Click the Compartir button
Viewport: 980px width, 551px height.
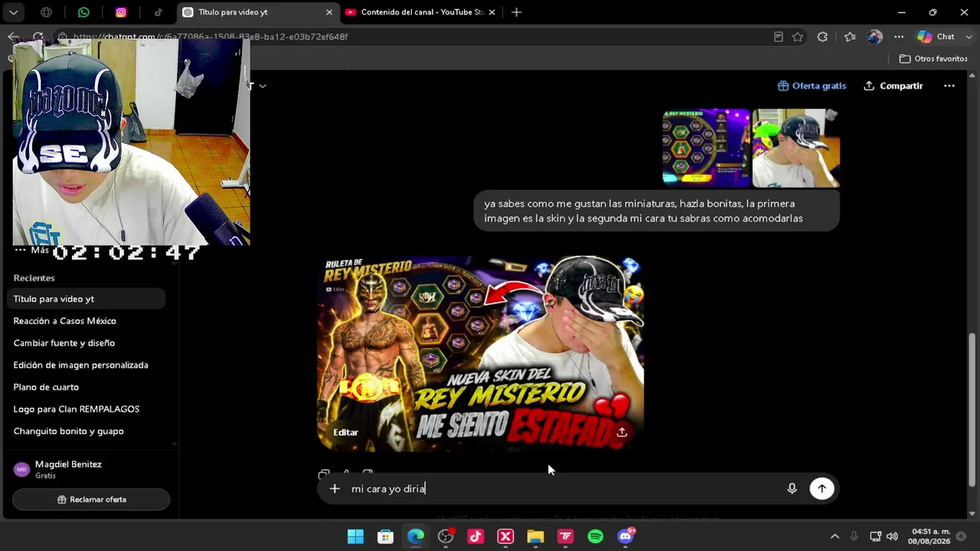tap(893, 86)
